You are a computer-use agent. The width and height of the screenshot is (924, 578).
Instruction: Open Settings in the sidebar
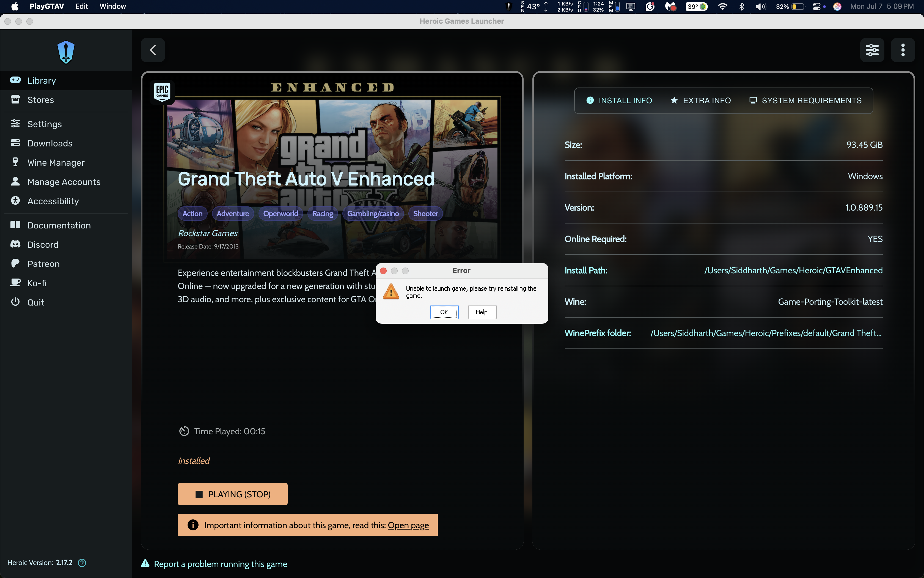(x=66, y=124)
